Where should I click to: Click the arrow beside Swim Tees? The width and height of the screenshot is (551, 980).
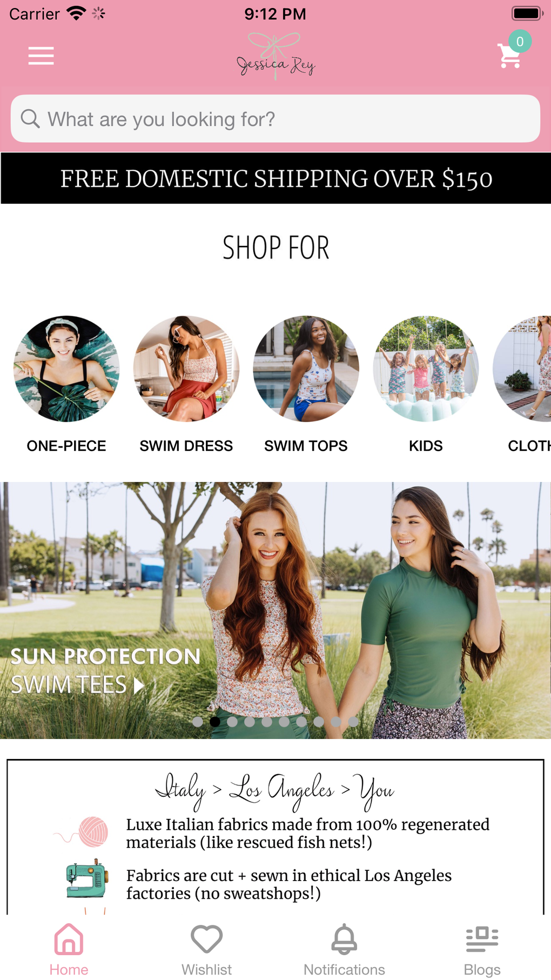[139, 685]
